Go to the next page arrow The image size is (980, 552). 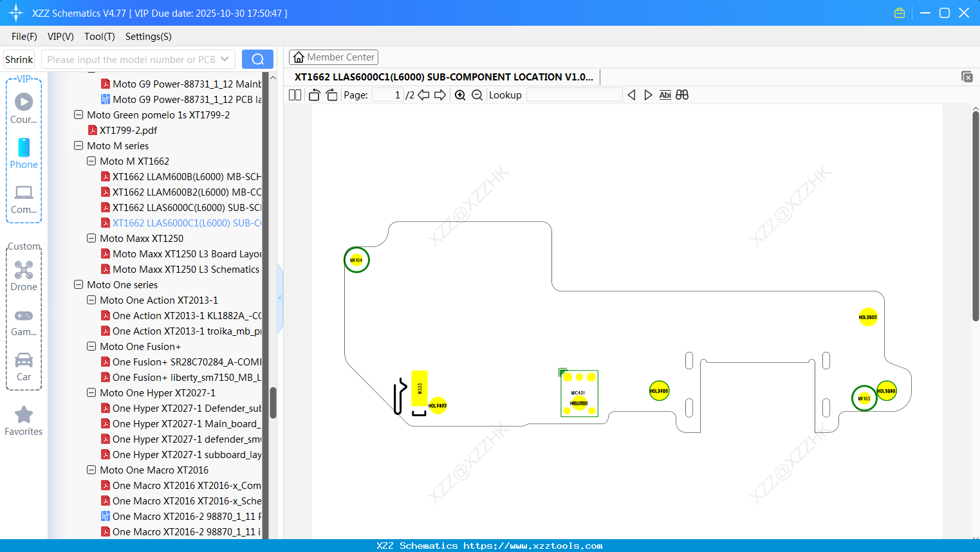pos(440,95)
